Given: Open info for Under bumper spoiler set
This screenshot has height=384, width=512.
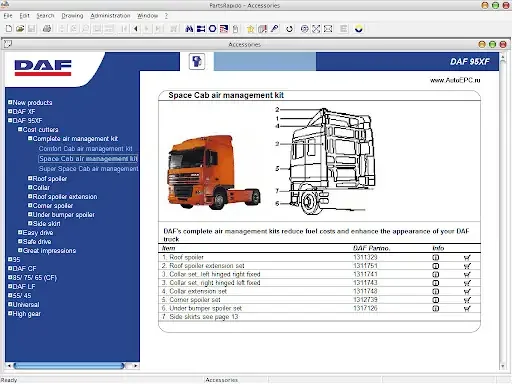Looking at the screenshot, I should tap(435, 308).
